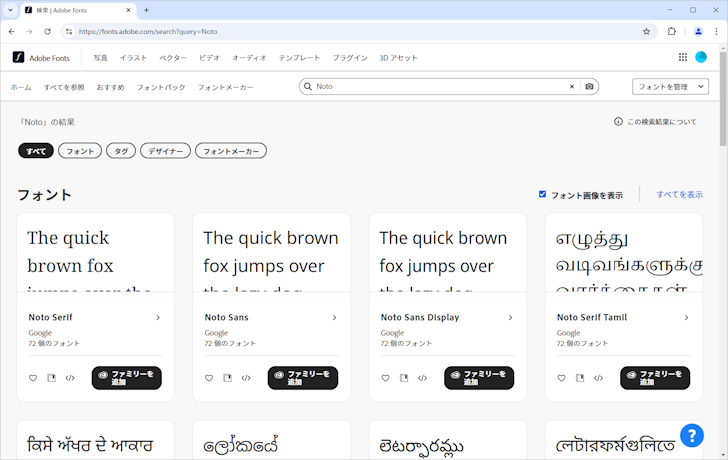Viewport: 728px width, 460px height.
Task: Go to the フォントパック tab
Action: 161,88
